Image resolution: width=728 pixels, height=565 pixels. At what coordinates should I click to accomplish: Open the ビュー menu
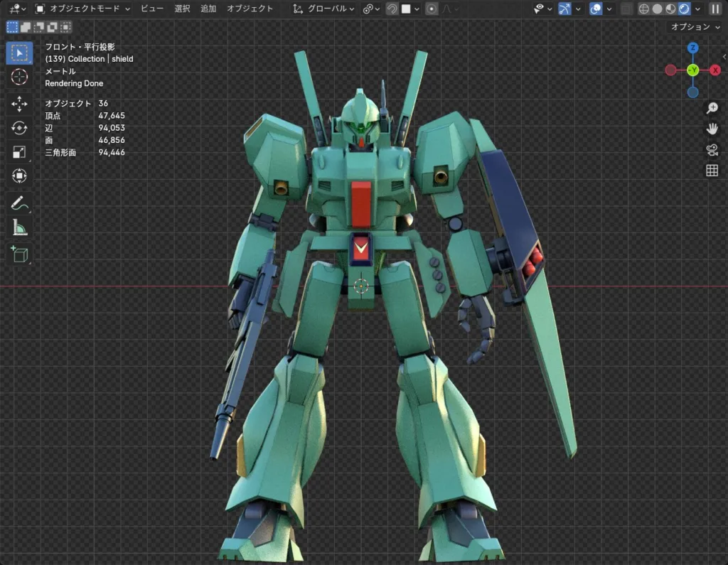pyautogui.click(x=151, y=9)
